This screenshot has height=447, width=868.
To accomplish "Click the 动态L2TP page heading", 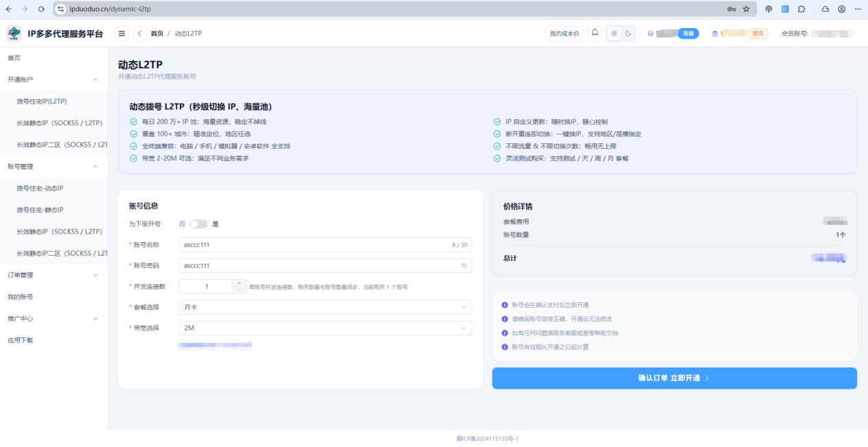I will (140, 64).
